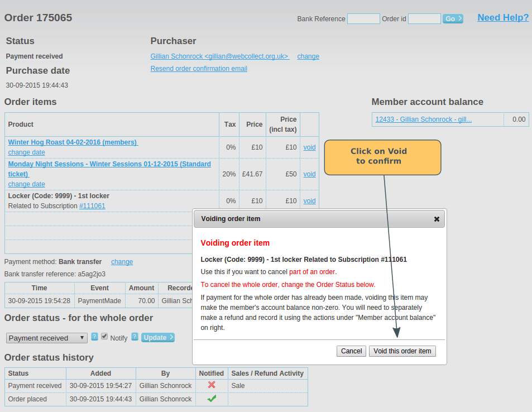Select the 0.00 account balance cell
532x412 pixels.
[516, 119]
